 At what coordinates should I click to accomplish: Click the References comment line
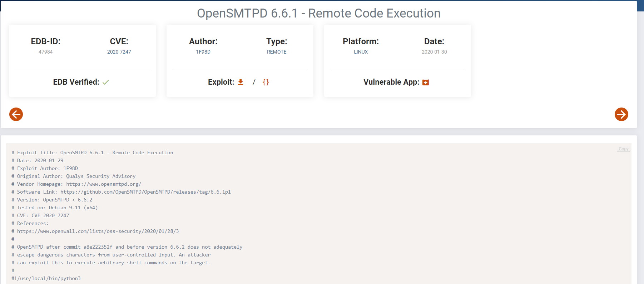30,223
